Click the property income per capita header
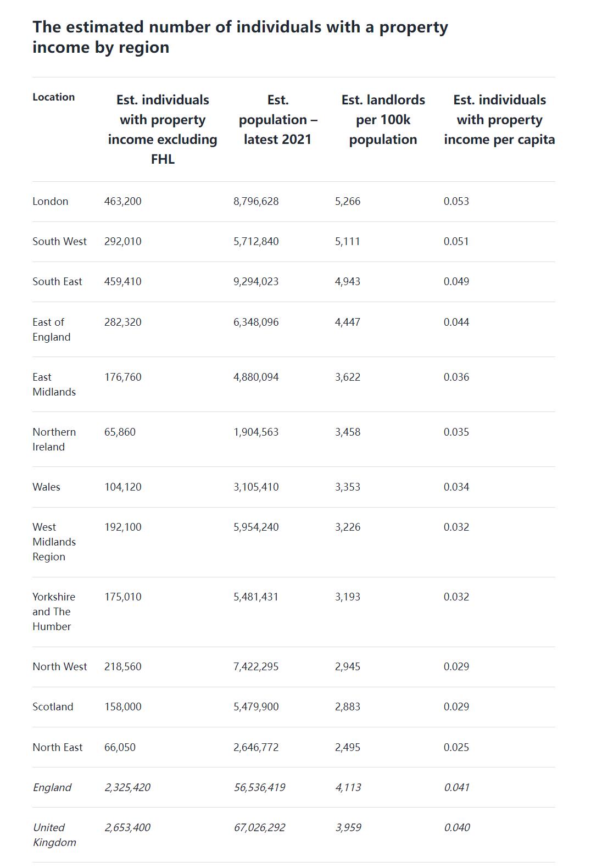591x868 pixels. (499, 120)
